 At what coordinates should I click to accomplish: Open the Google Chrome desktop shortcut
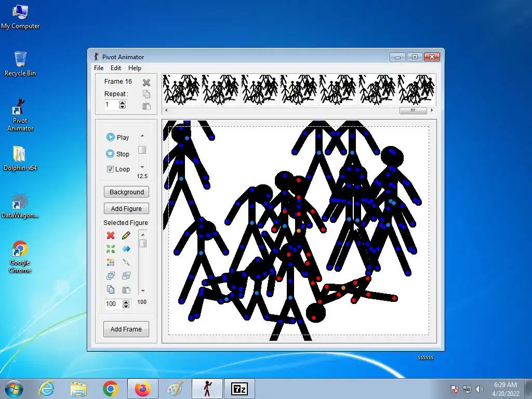click(x=20, y=257)
